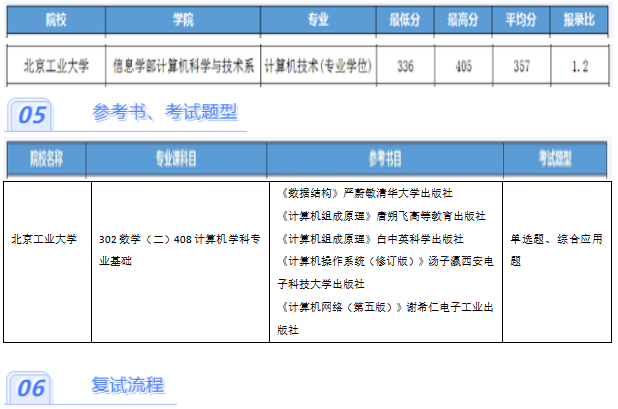Select the 302数学（二）408计算机学科专业基础 cell
Image resolution: width=618 pixels, height=409 pixels.
[x=181, y=262]
